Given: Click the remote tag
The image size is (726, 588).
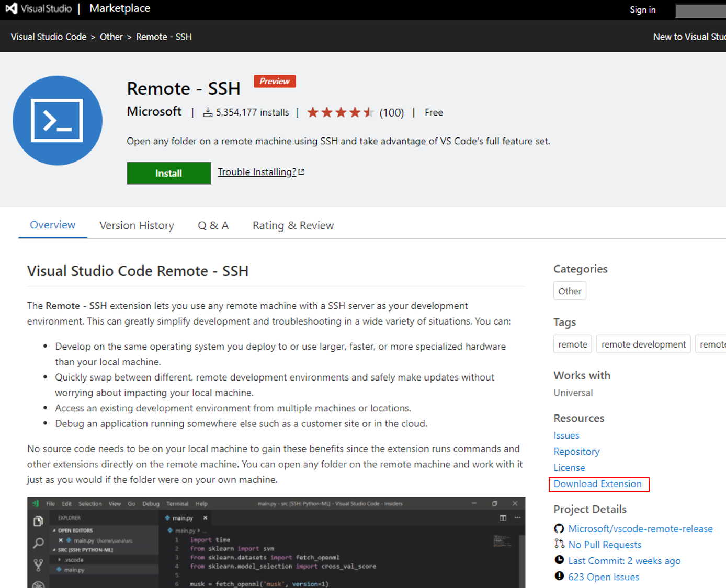Looking at the screenshot, I should 573,344.
